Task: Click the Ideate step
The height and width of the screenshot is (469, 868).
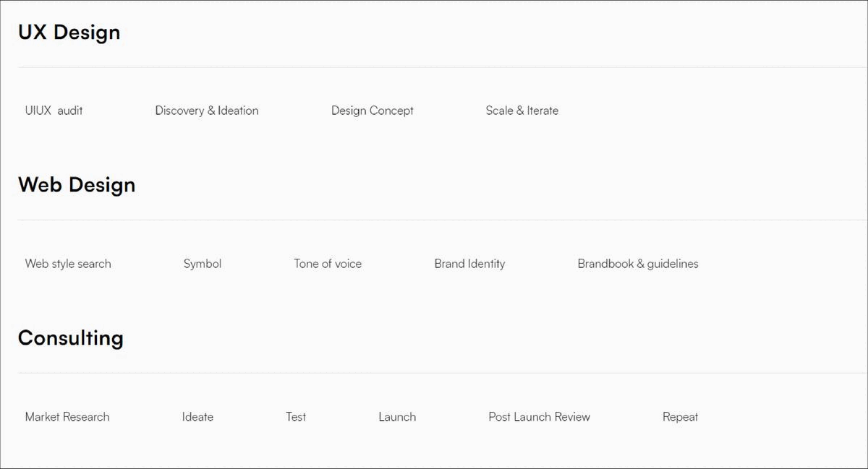Action: pos(197,417)
